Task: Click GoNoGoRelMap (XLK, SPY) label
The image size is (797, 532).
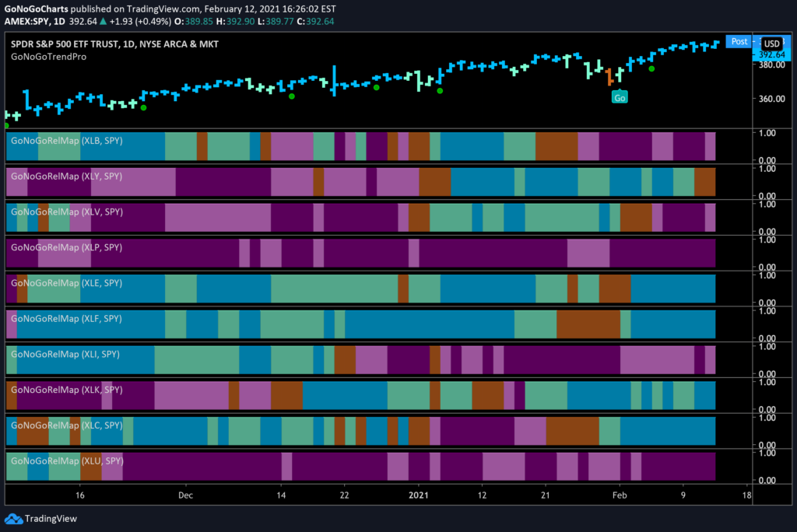Action: tap(67, 390)
